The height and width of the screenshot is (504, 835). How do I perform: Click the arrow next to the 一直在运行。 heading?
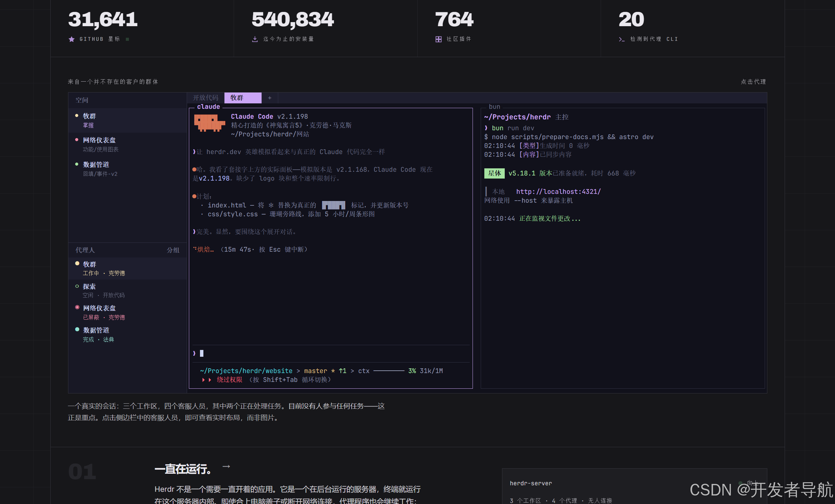226,466
